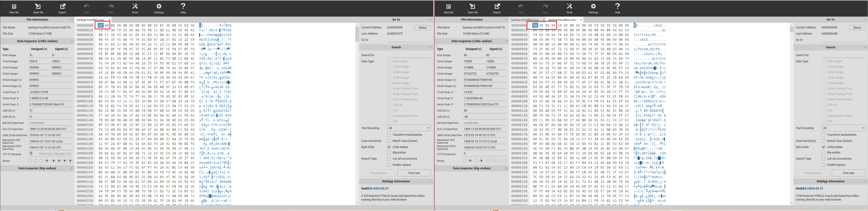This screenshot has height=211, width=868.
Task: Collapse File Information panel in left window
Action: pyautogui.click(x=71, y=20)
